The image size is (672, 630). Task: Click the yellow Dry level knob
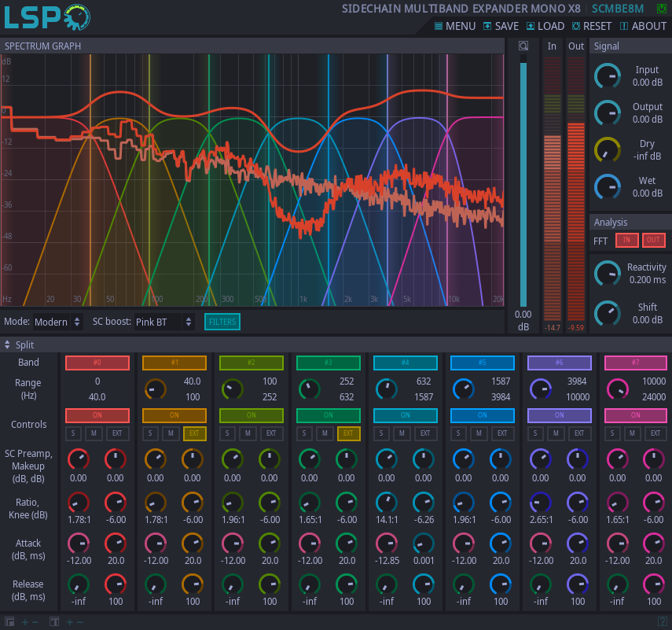[608, 150]
